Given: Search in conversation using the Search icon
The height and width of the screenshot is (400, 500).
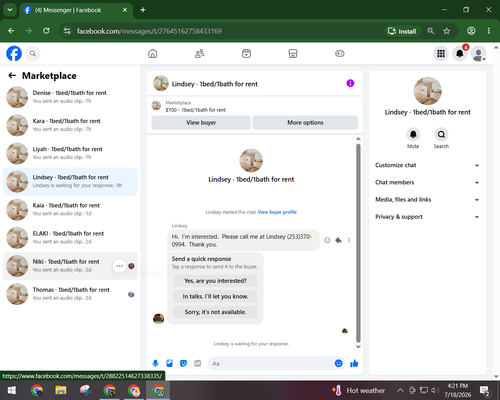Looking at the screenshot, I should coord(441,134).
